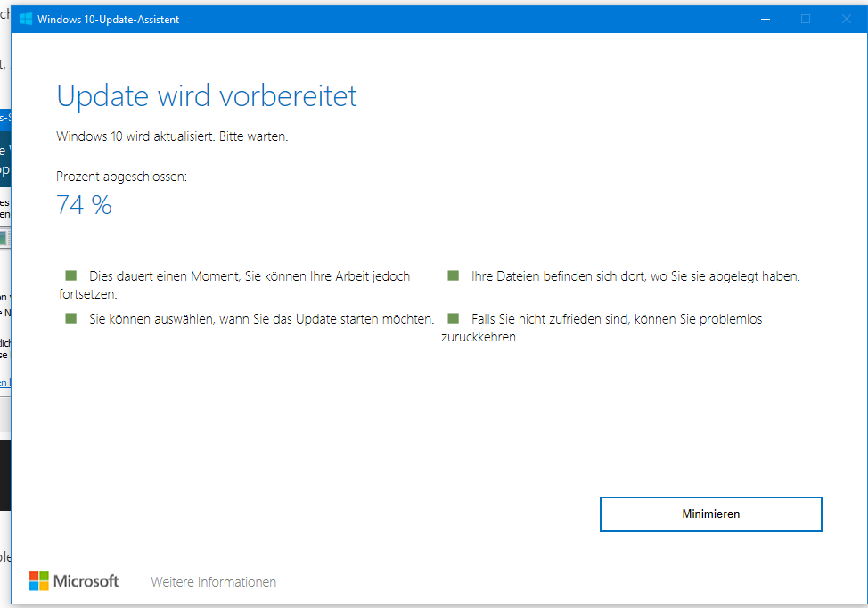Click the greyed-out maximize icon in the title bar

pos(806,20)
